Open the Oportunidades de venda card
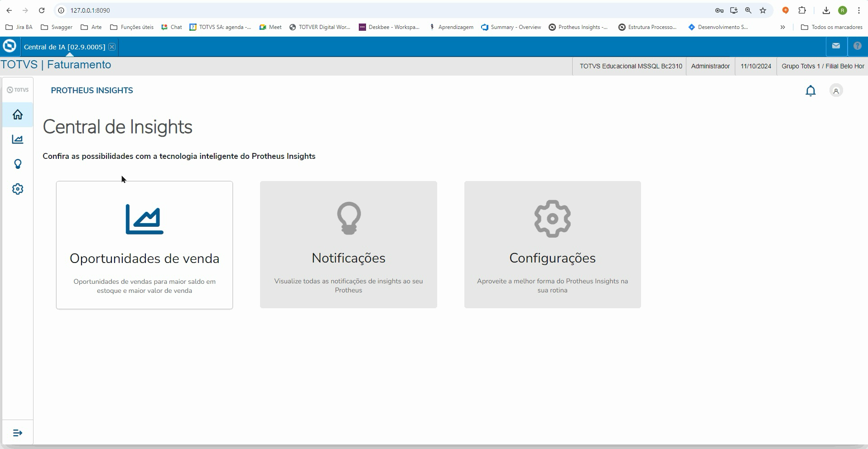Image resolution: width=868 pixels, height=449 pixels. coord(145,245)
